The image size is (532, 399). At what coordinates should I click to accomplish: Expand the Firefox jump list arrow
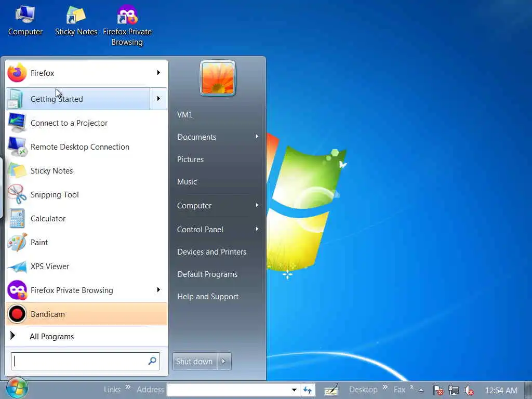pyautogui.click(x=158, y=73)
